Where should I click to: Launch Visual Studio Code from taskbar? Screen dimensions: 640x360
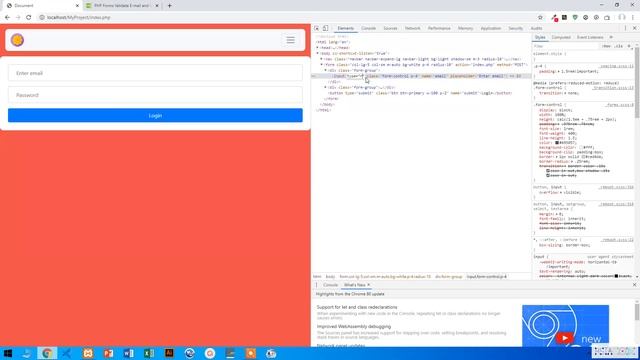tap(67, 353)
